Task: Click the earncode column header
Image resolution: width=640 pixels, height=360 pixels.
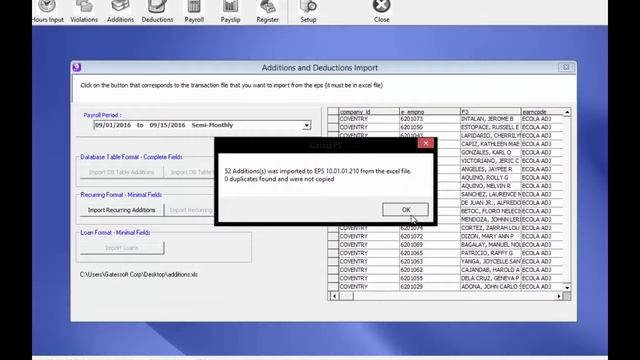Action: [x=542, y=111]
